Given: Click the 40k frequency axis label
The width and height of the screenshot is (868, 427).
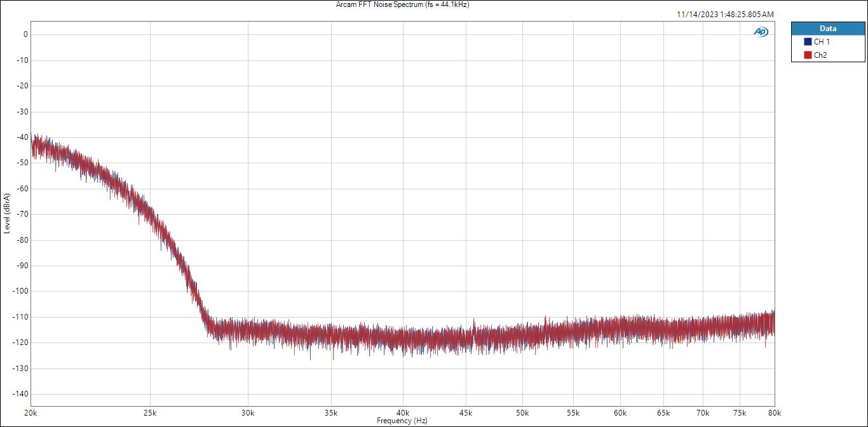Looking at the screenshot, I should pos(402,412).
